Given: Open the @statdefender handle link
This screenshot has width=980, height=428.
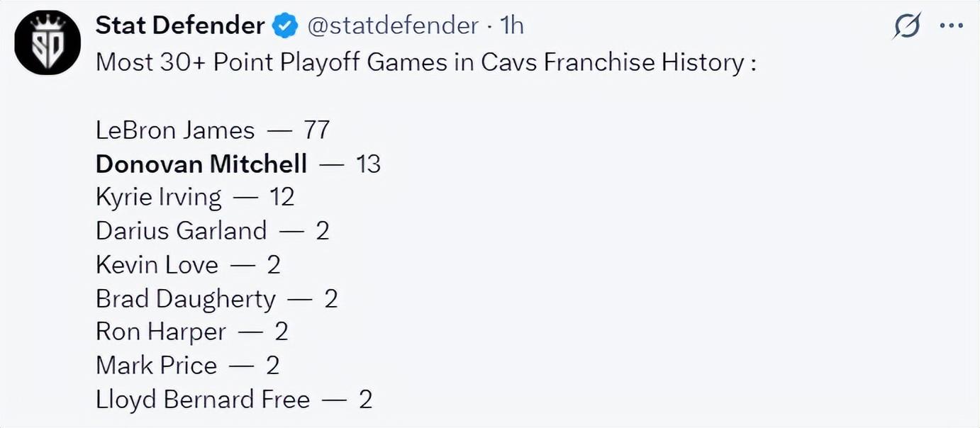Looking at the screenshot, I should pyautogui.click(x=393, y=26).
